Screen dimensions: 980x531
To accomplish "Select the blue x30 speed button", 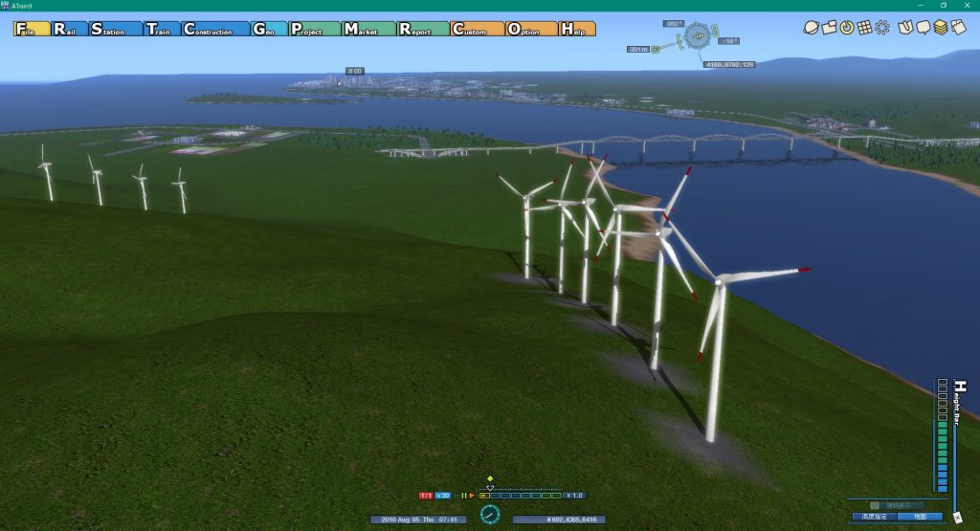I will (x=442, y=496).
